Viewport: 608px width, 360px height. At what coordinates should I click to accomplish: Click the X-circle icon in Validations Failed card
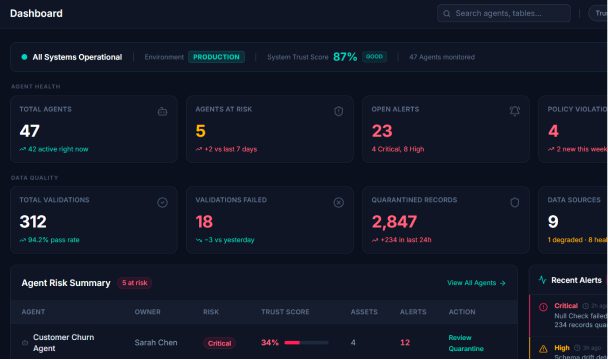tap(339, 202)
